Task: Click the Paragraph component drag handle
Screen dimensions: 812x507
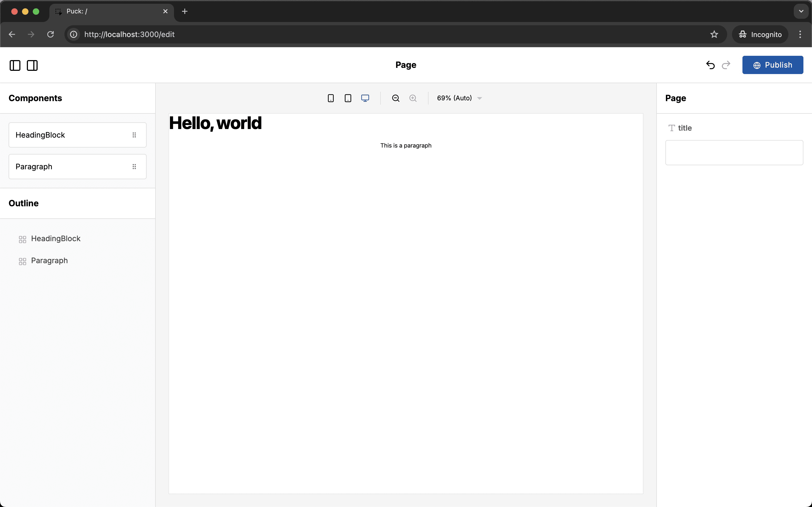Action: point(134,167)
